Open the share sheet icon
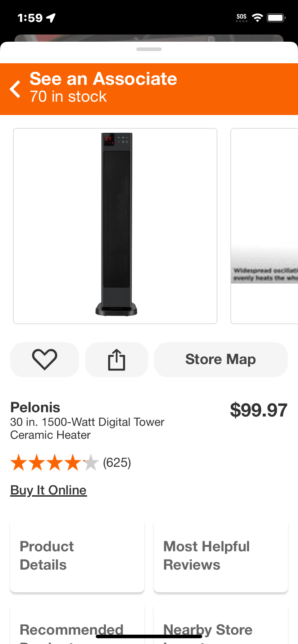298x644 pixels. (x=117, y=359)
